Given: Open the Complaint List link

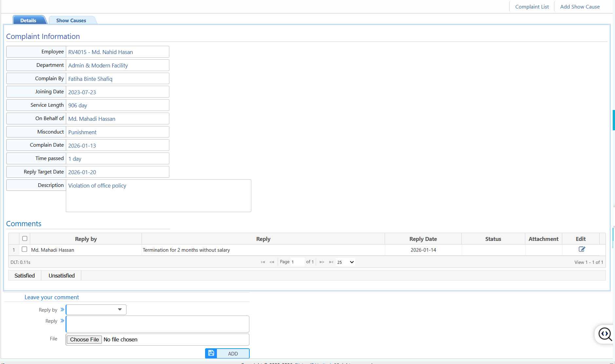Looking at the screenshot, I should (531, 6).
